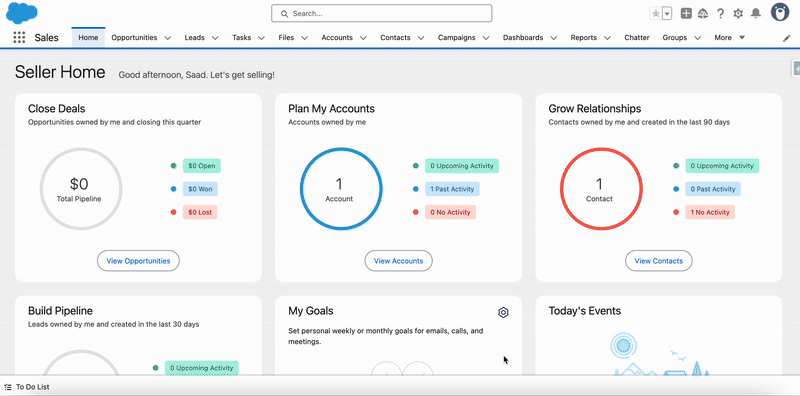The width and height of the screenshot is (800, 396).
Task: Click the Salesforce cloud logo
Action: (22, 14)
